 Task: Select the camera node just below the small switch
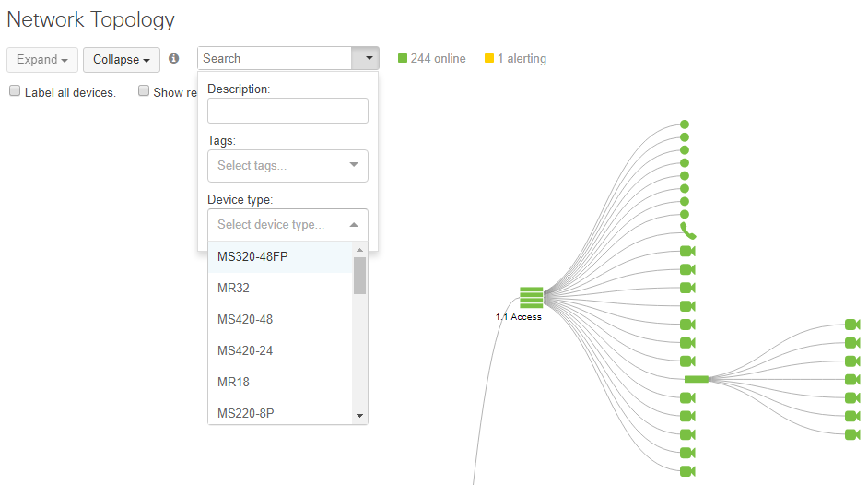pyautogui.click(x=687, y=397)
